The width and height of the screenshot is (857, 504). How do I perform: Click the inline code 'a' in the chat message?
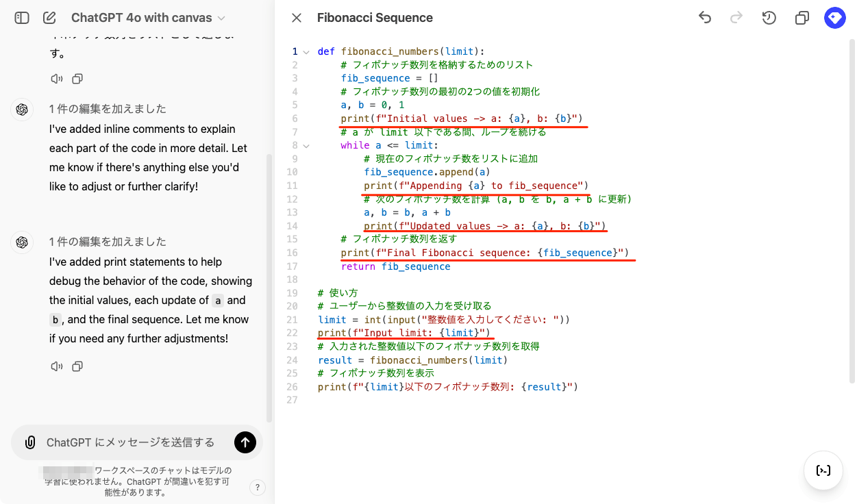pos(218,301)
